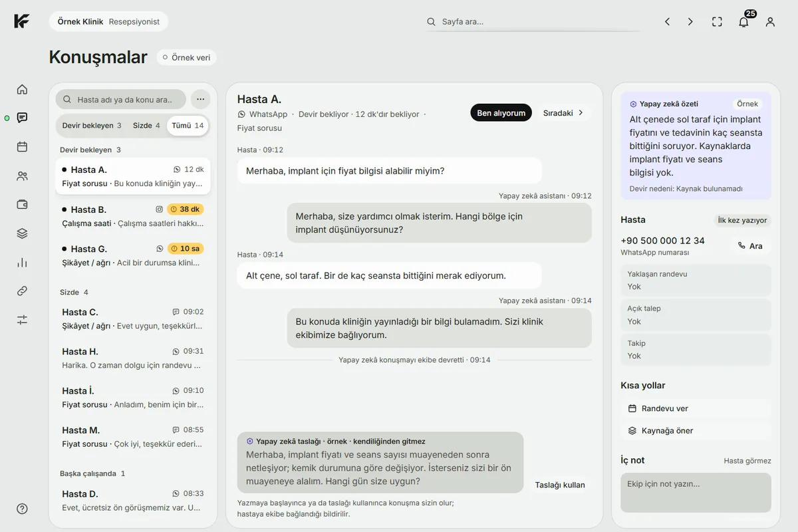The height and width of the screenshot is (532, 798).
Task: Click Randevu ver shortcut
Action: click(696, 408)
